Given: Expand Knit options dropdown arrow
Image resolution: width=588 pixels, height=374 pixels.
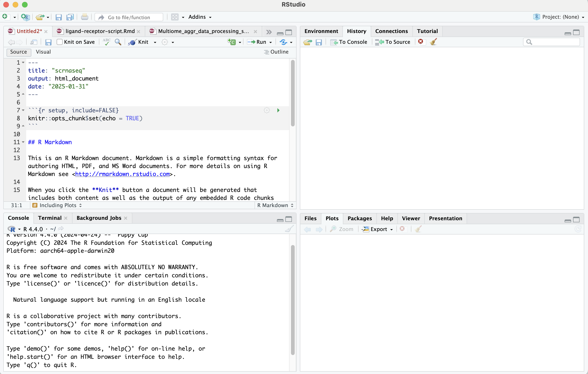Looking at the screenshot, I should click(155, 42).
